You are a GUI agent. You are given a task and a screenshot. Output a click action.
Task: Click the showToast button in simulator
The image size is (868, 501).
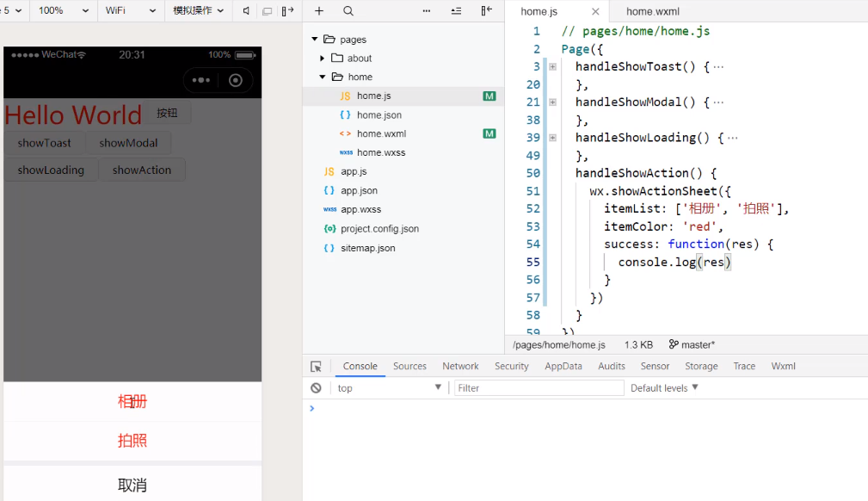(44, 143)
